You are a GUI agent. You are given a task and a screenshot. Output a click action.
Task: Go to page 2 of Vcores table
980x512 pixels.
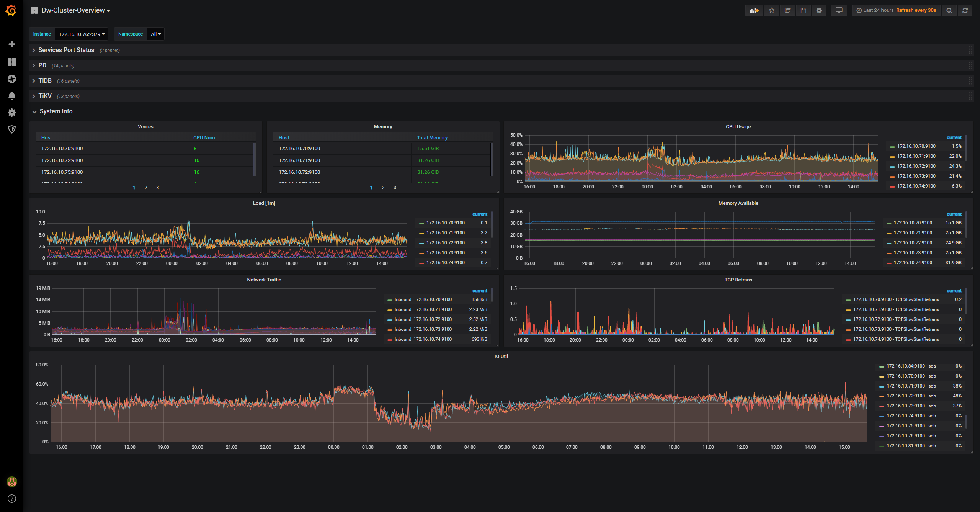(x=146, y=188)
